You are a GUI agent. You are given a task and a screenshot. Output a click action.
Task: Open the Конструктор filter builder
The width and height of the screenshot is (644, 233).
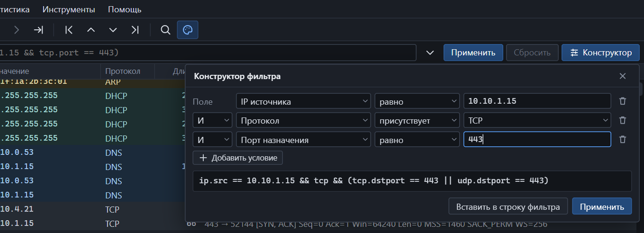click(x=600, y=53)
